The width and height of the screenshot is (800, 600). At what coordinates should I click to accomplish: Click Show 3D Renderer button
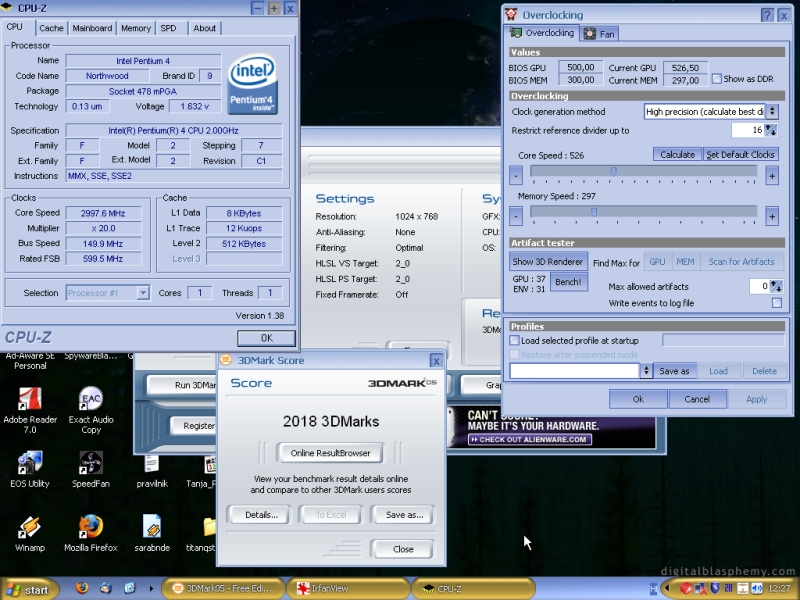(x=548, y=262)
